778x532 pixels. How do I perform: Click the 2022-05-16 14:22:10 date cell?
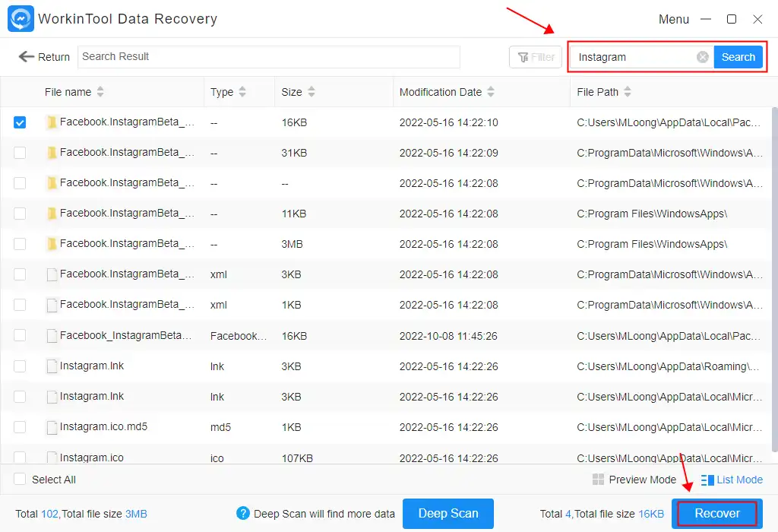coord(448,122)
